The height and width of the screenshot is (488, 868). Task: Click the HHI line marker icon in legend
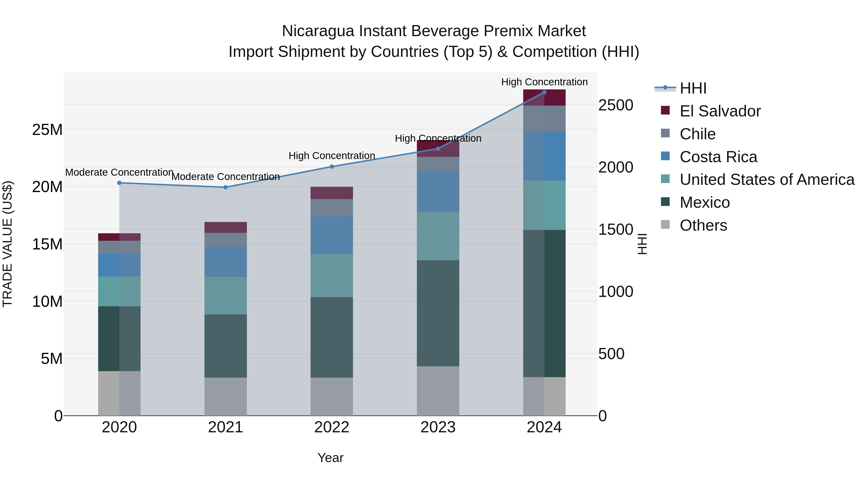(x=665, y=87)
